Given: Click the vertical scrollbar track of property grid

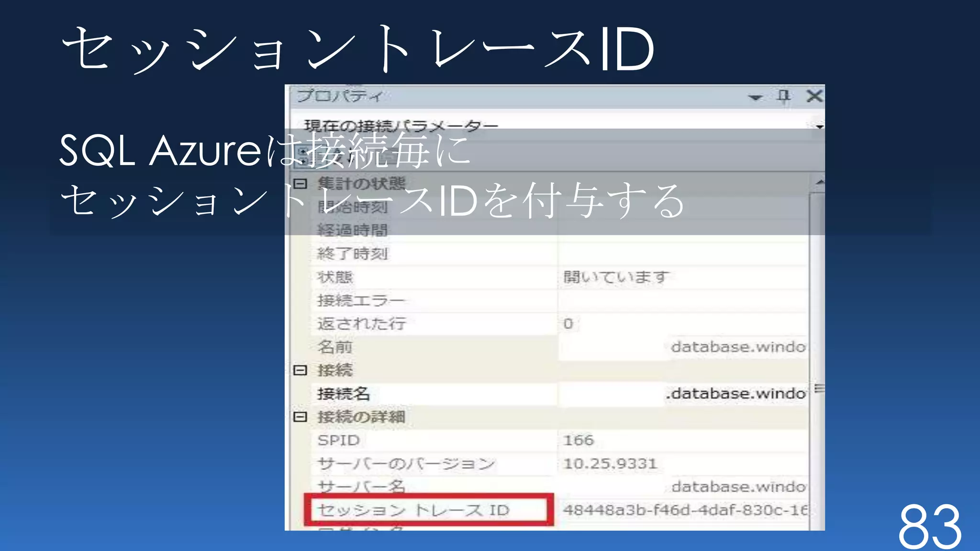Looking at the screenshot, I should [817, 359].
